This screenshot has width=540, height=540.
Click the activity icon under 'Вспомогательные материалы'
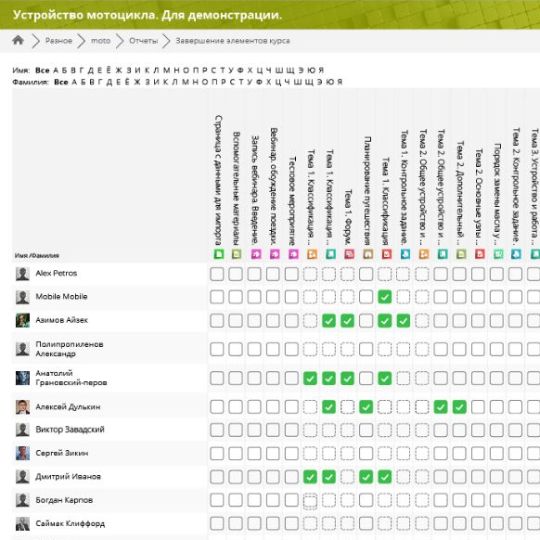click(236, 254)
